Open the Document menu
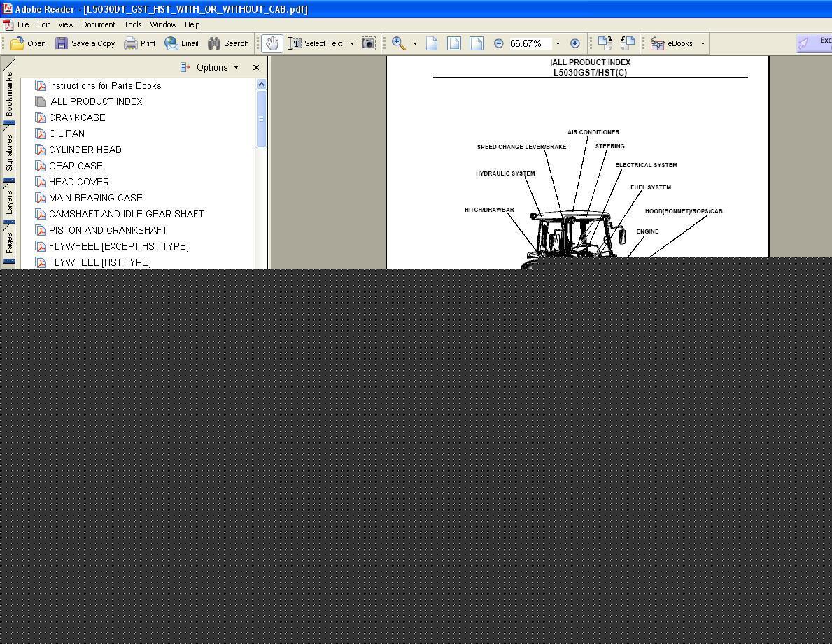Viewport: 832px width, 644px height. tap(99, 25)
